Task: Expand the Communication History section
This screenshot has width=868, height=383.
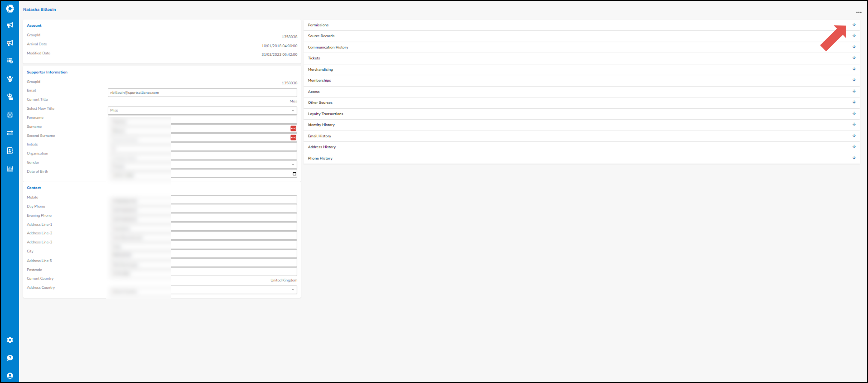Action: pyautogui.click(x=854, y=47)
